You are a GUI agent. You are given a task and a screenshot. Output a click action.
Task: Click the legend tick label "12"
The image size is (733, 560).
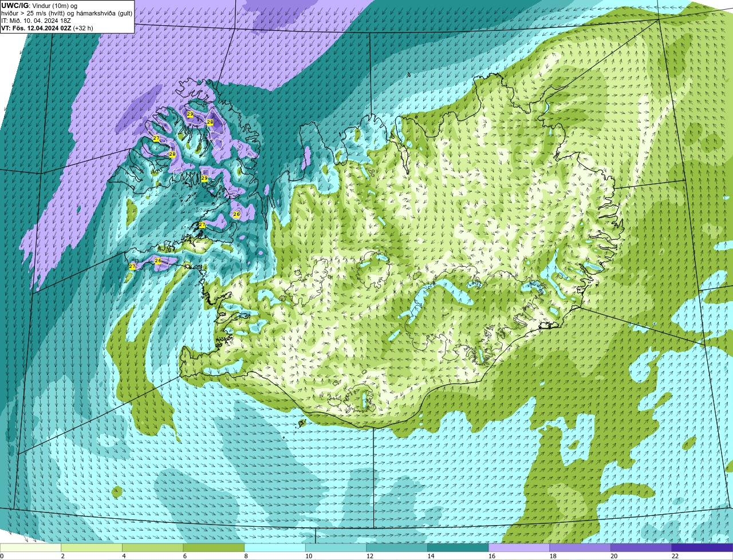coord(370,556)
